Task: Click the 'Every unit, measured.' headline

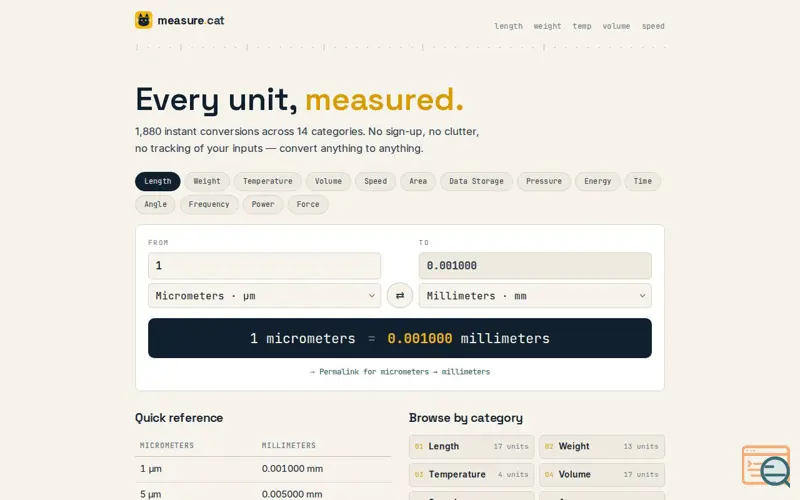Action: point(299,99)
